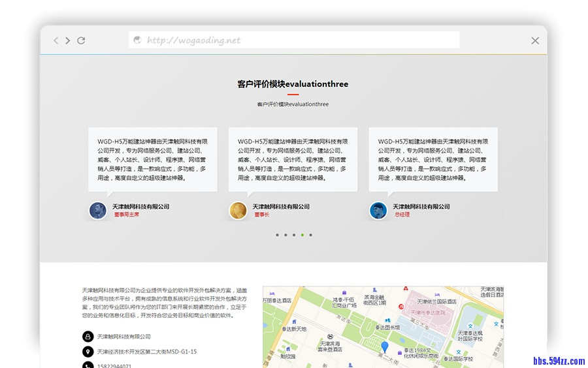
Task: Click the avatar of the 董事局主席 reviewer
Action: click(x=97, y=210)
